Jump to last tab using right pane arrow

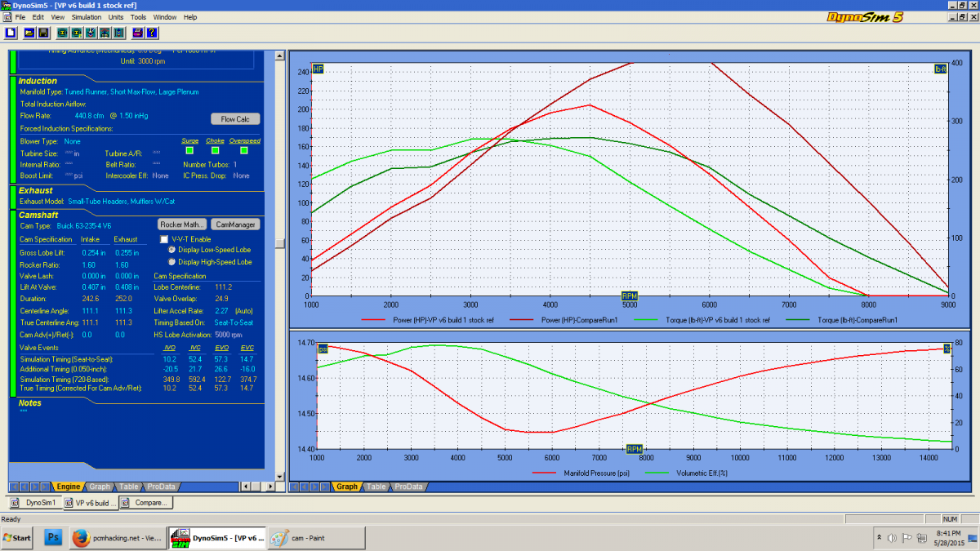click(x=326, y=487)
